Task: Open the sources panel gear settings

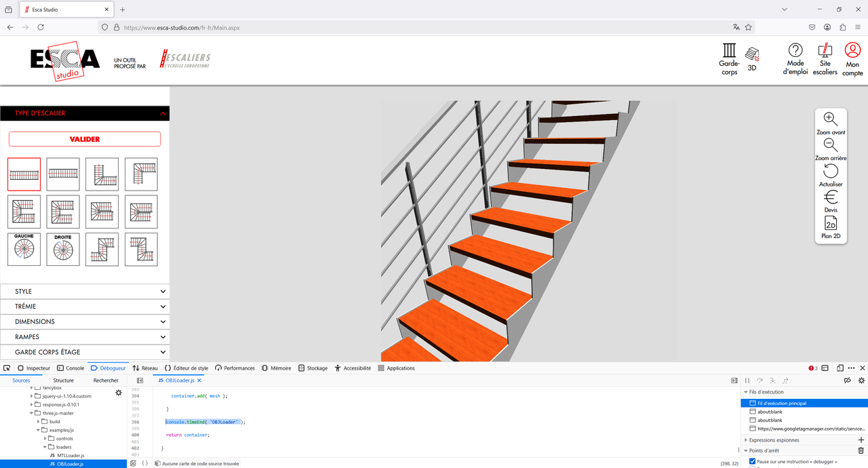Action: pyautogui.click(x=119, y=393)
